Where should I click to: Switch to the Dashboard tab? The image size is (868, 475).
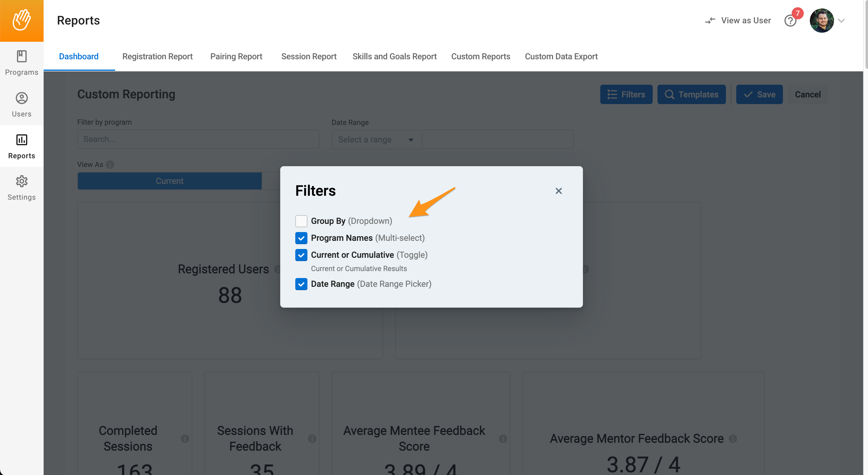tap(79, 56)
